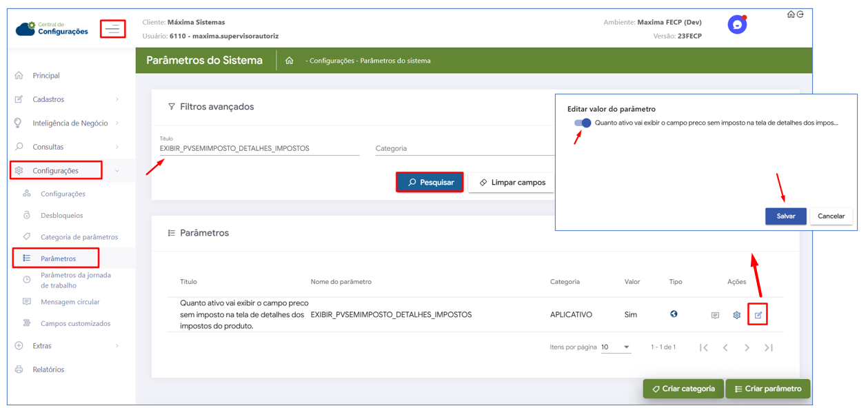
Task: Click the edit parameter pencil icon
Action: point(758,315)
